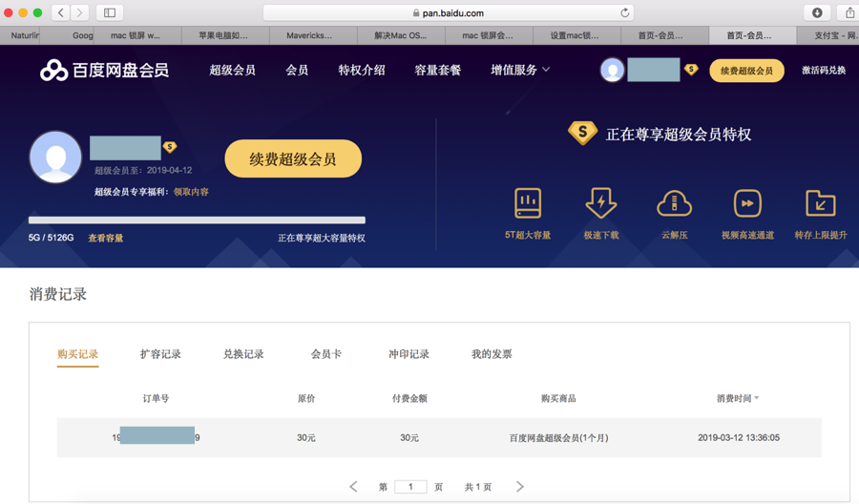Click the 超级会员至 2019-04-12 expiry text
Viewport: 859px width, 504px height.
(143, 170)
